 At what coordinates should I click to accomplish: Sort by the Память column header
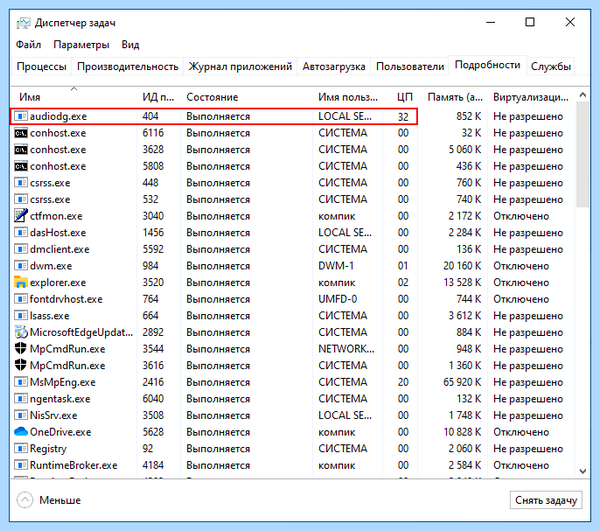coord(455,97)
